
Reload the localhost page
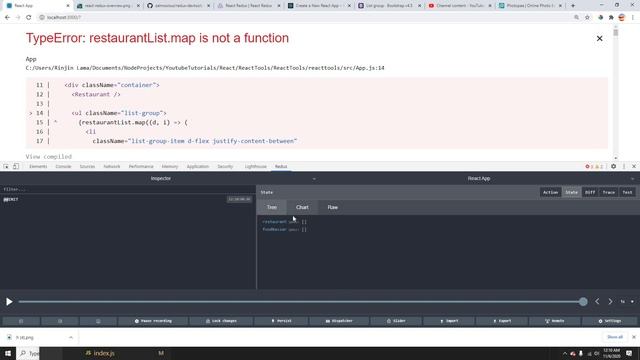click(29, 18)
